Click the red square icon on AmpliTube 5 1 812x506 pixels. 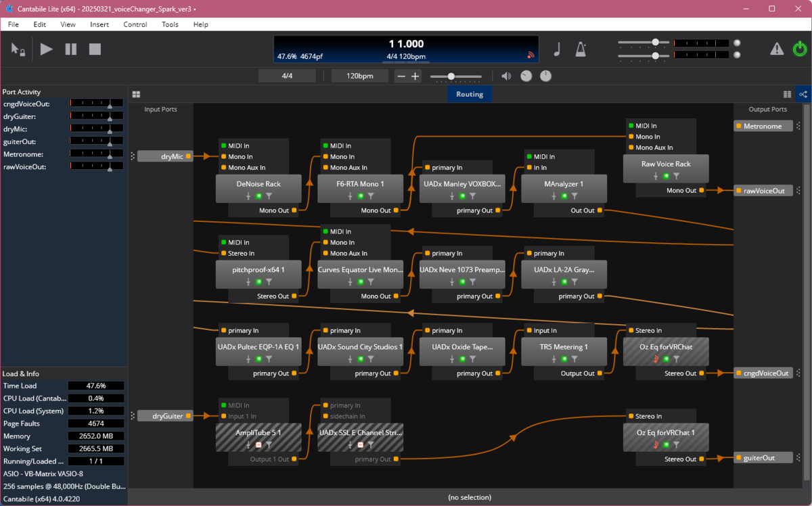point(258,445)
